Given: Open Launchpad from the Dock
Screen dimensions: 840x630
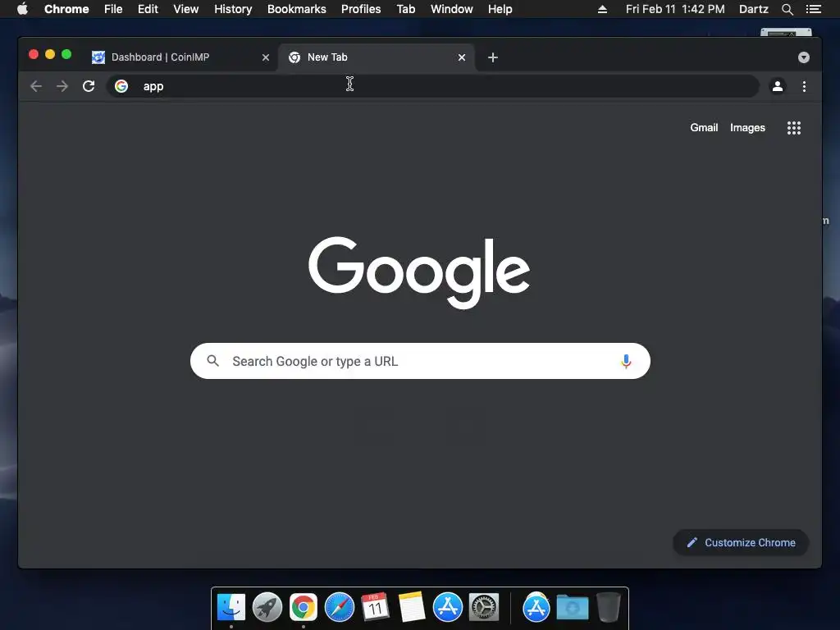Looking at the screenshot, I should point(267,608).
